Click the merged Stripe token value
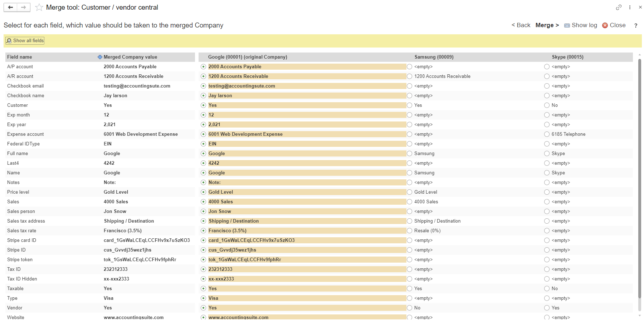644x323 pixels. point(140,260)
